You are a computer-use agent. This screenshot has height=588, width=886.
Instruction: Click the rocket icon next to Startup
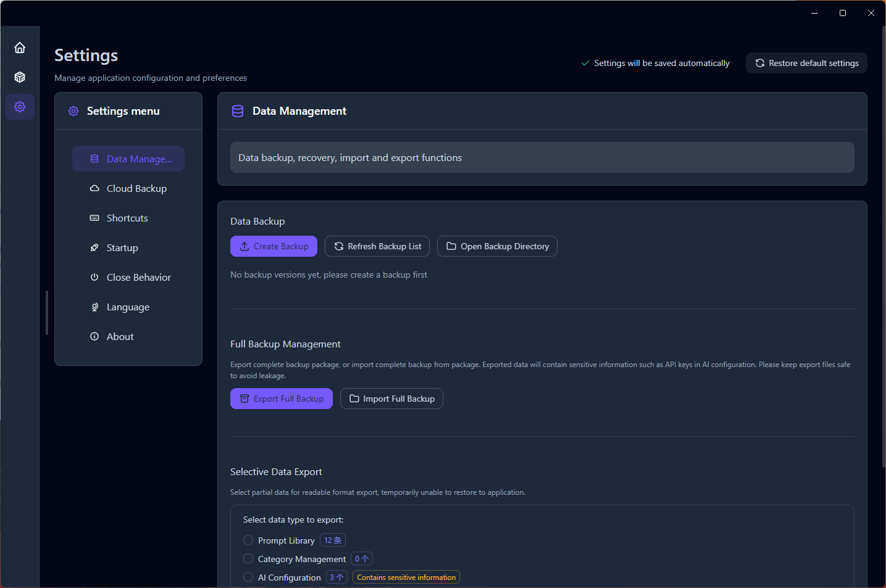[x=94, y=247]
